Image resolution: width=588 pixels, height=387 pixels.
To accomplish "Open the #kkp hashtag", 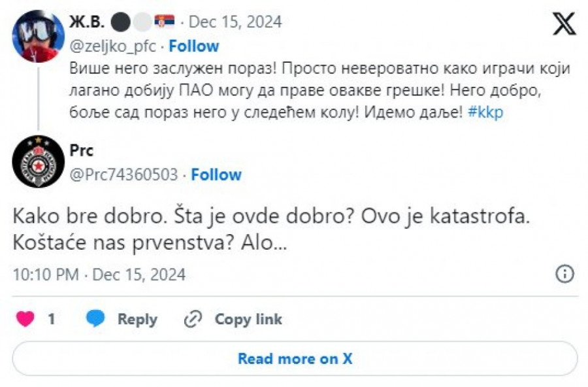I will 485,112.
